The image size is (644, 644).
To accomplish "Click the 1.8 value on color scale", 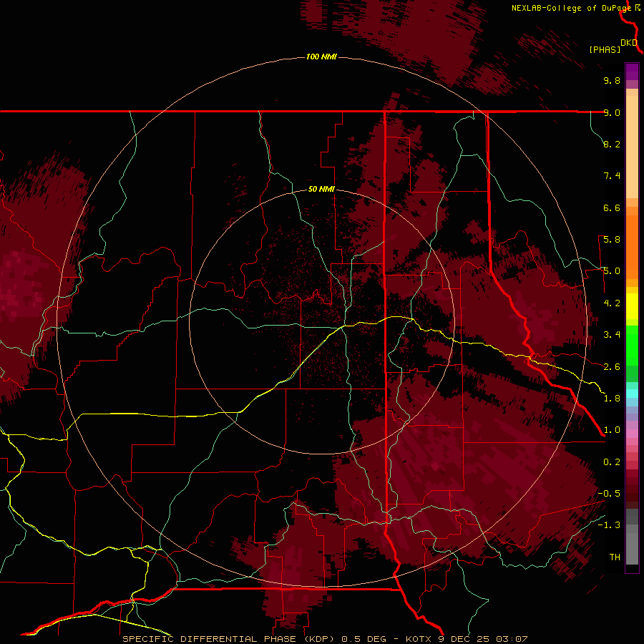I will coord(612,399).
